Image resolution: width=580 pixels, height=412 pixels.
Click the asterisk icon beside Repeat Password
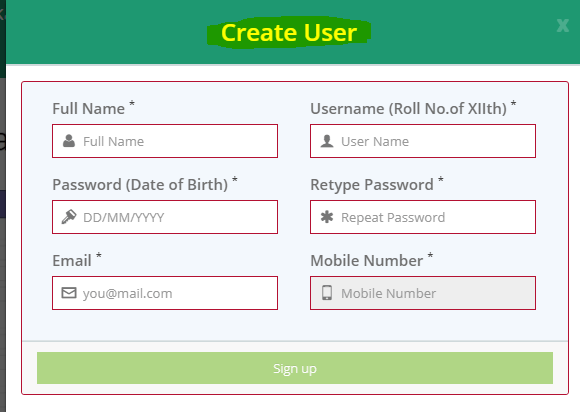click(x=327, y=217)
